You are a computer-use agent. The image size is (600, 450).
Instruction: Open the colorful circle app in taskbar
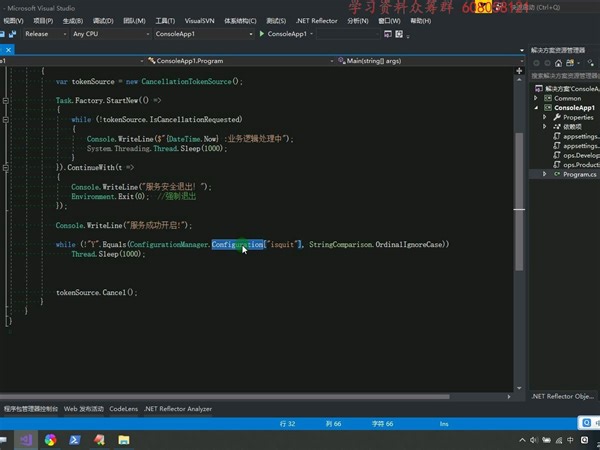[x=50, y=440]
